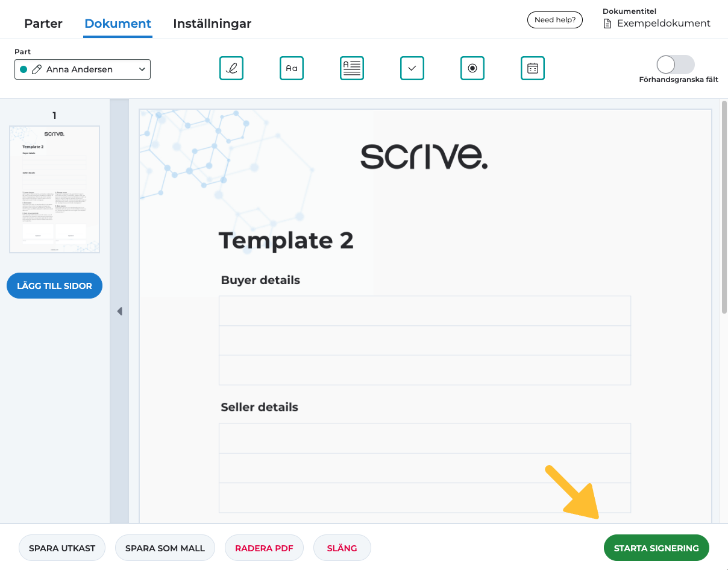Switch to the Dokument tab

118,24
